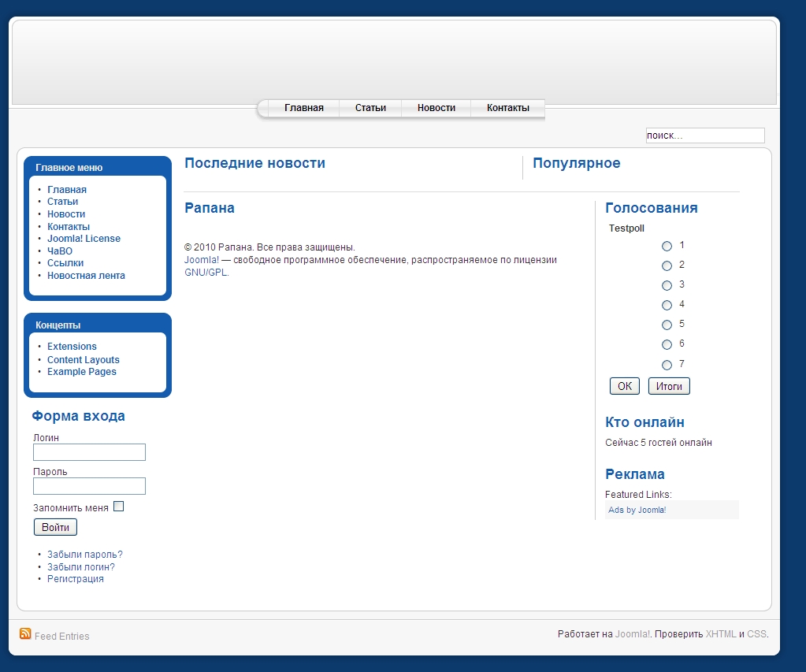806x672 pixels.
Task: Focus the Логин input field
Action: tap(90, 452)
